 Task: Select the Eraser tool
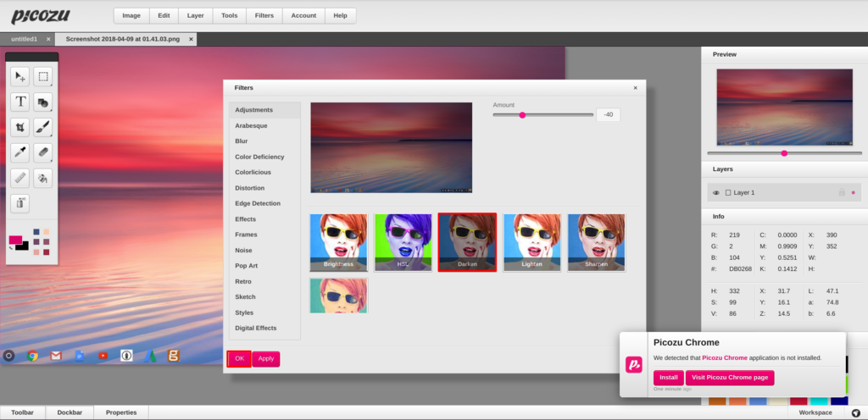(42, 152)
